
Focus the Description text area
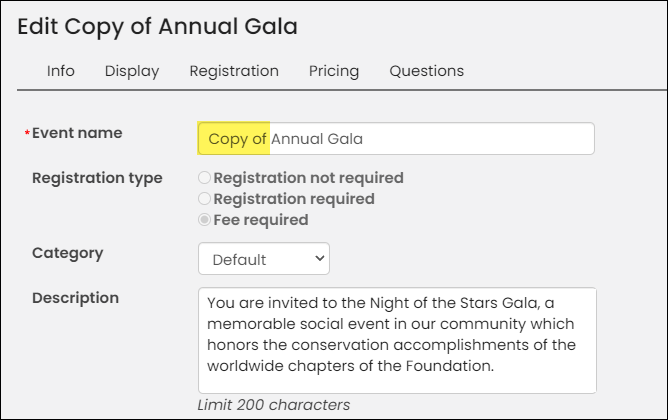click(x=397, y=340)
